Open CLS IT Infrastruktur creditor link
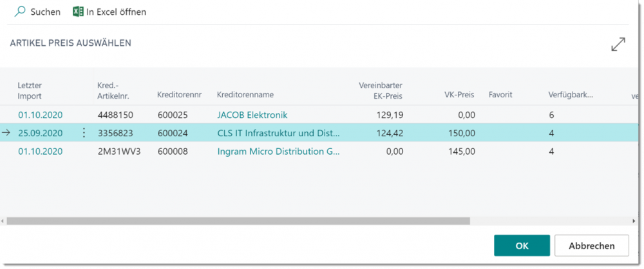This screenshot has width=644, height=269. [x=279, y=134]
